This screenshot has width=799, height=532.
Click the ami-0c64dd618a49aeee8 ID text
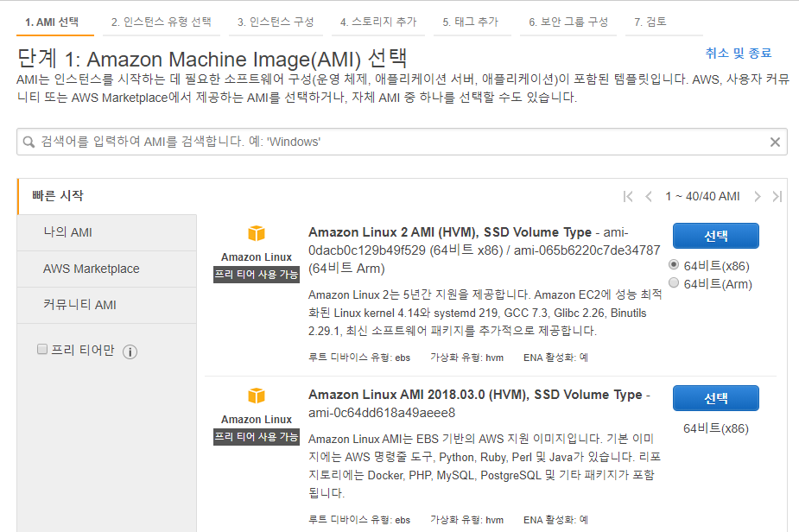tap(382, 414)
